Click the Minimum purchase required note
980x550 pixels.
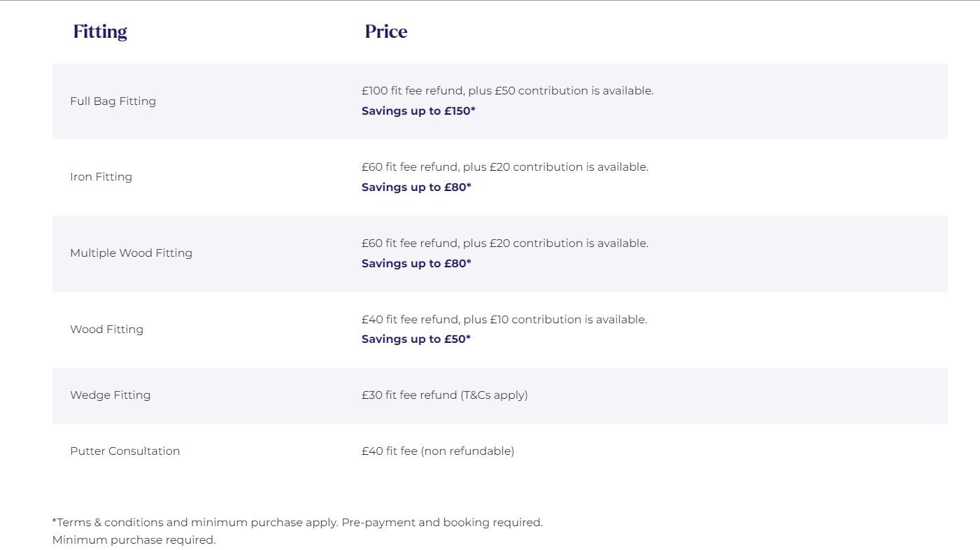(134, 540)
